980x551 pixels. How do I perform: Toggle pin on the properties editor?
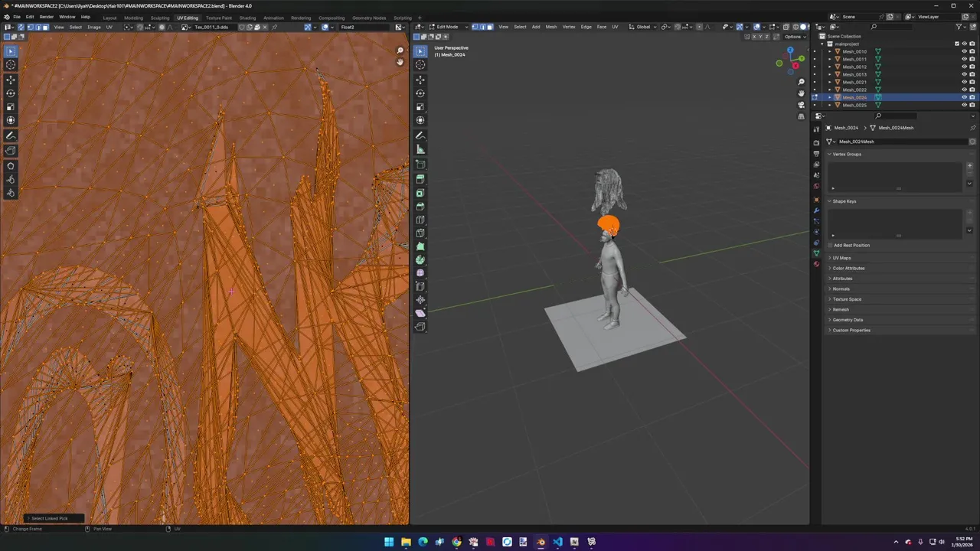pos(972,128)
